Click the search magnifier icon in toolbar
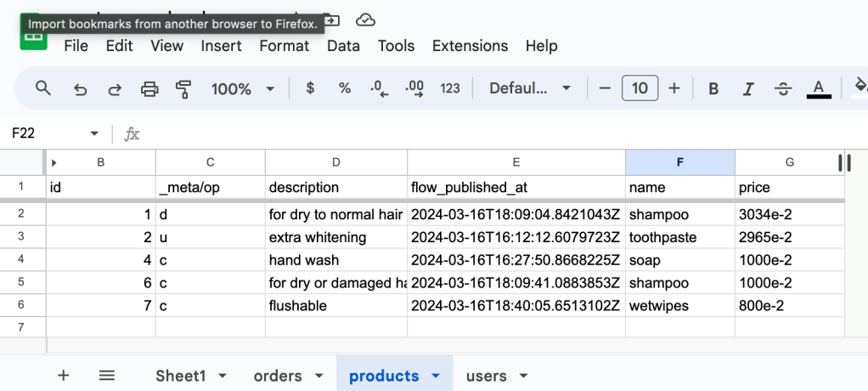The height and width of the screenshot is (391, 868). 43,88
